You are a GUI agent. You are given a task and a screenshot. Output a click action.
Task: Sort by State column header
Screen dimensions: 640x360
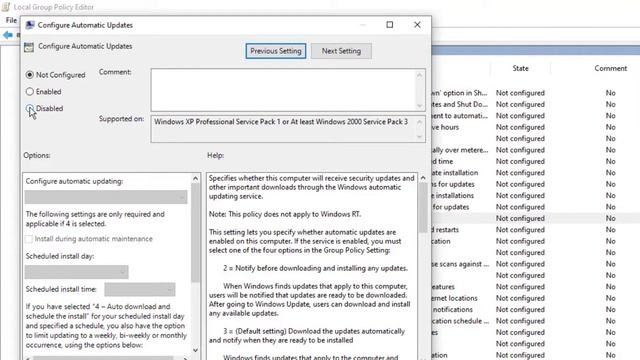520,69
